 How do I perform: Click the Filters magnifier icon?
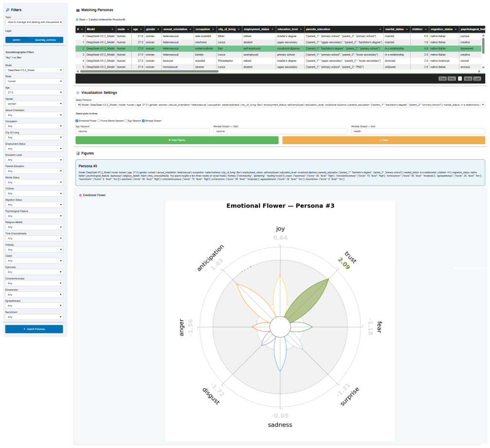coord(8,10)
